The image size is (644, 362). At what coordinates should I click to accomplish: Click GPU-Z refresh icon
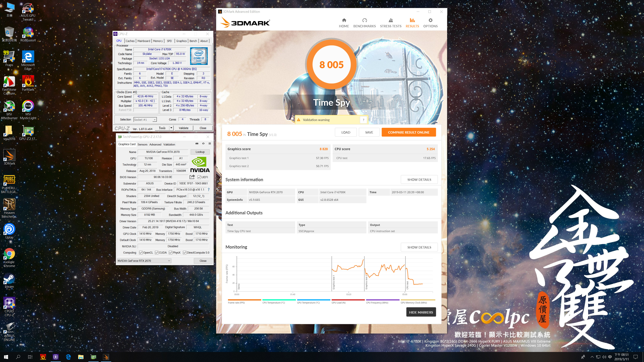click(x=203, y=144)
